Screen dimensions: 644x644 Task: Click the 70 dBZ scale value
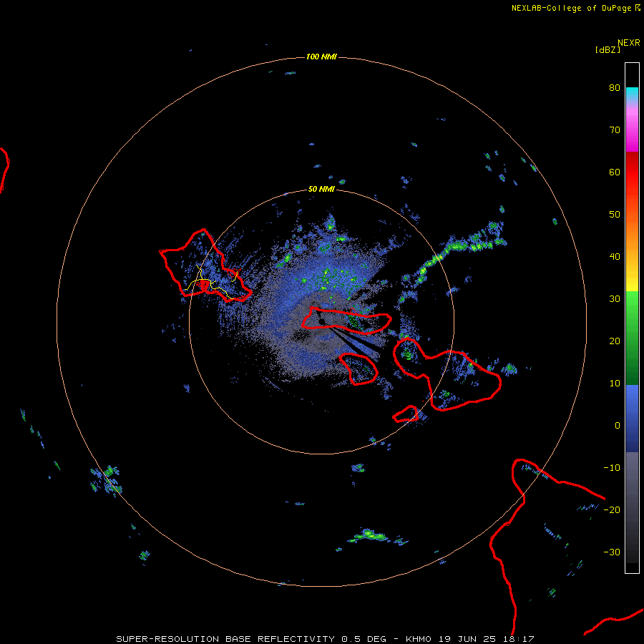615,130
